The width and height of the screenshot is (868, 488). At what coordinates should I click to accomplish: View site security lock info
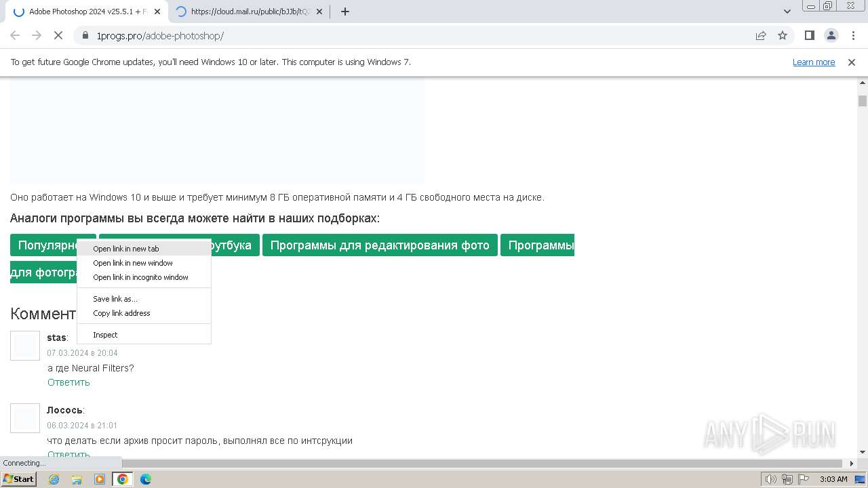(85, 35)
